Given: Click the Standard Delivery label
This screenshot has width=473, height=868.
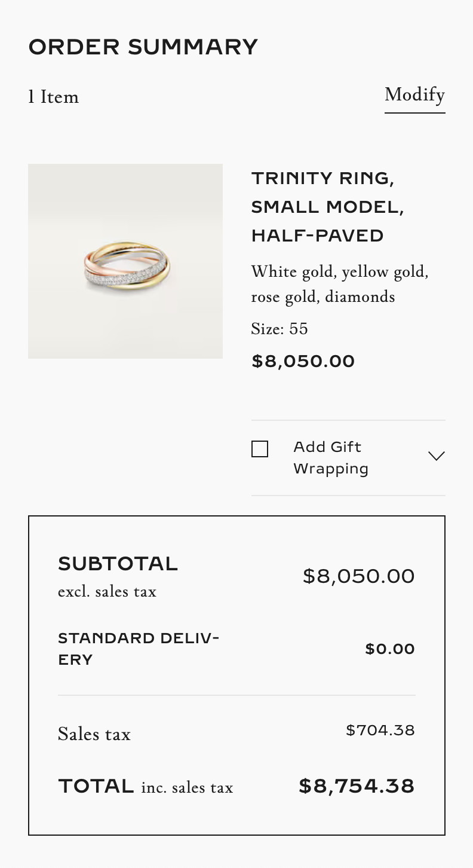Looking at the screenshot, I should pos(139,649).
